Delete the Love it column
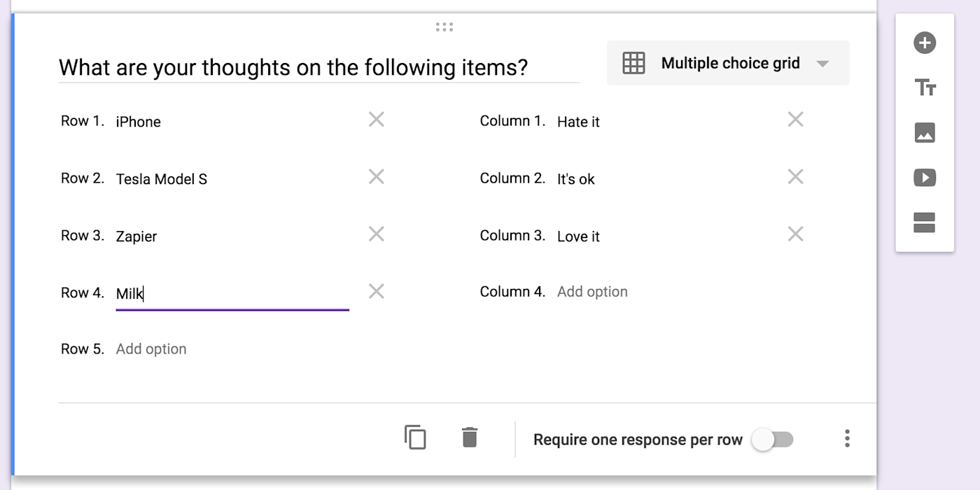Viewport: 980px width, 490px height. [795, 234]
